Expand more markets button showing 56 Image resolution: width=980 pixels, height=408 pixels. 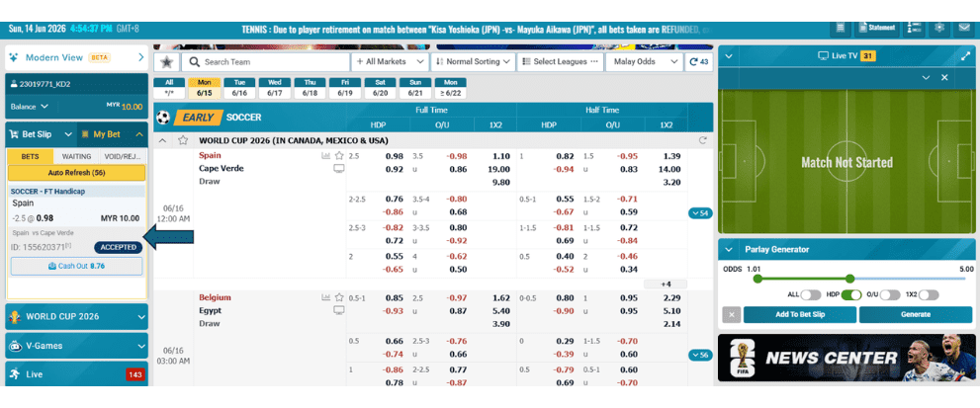pos(700,356)
